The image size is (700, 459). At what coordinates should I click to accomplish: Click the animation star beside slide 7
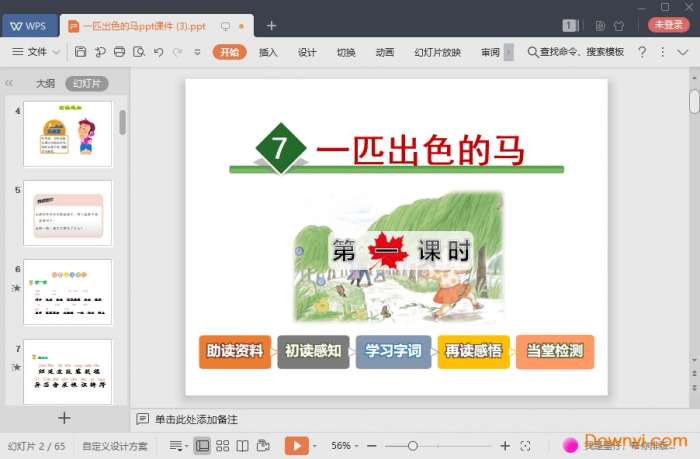coord(17,367)
